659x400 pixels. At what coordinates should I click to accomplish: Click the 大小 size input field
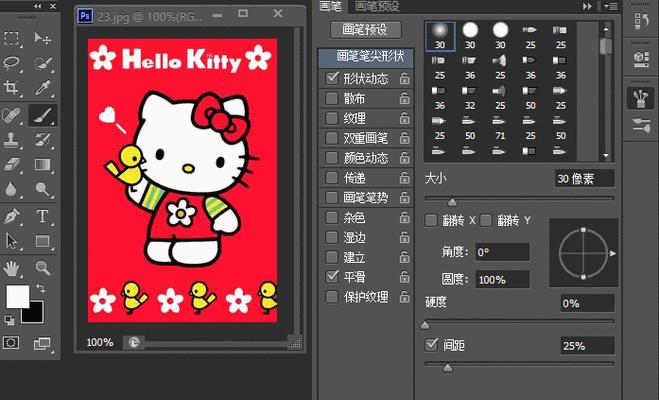pos(585,179)
